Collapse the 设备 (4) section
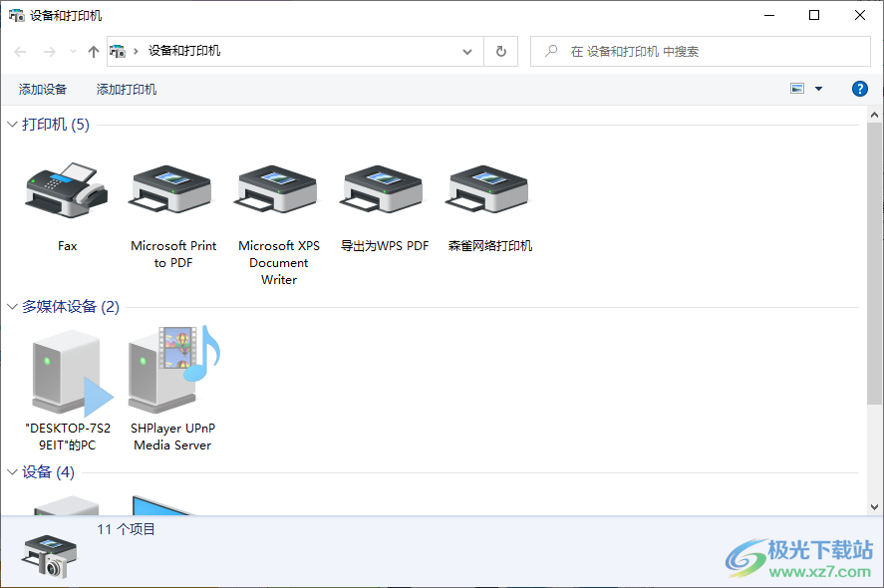This screenshot has height=588, width=884. (10, 472)
